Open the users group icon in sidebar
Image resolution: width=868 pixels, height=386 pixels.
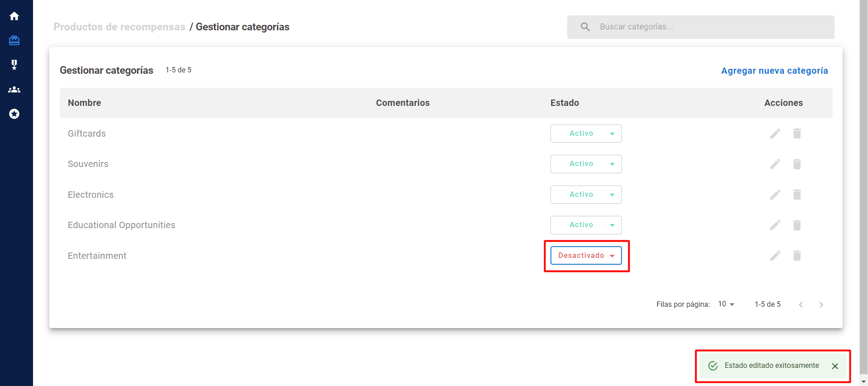[x=14, y=90]
